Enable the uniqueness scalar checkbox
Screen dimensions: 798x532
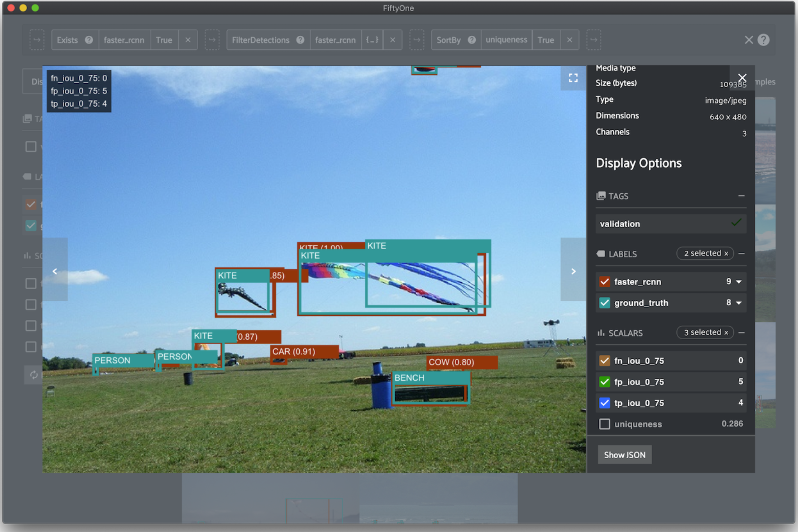[604, 424]
